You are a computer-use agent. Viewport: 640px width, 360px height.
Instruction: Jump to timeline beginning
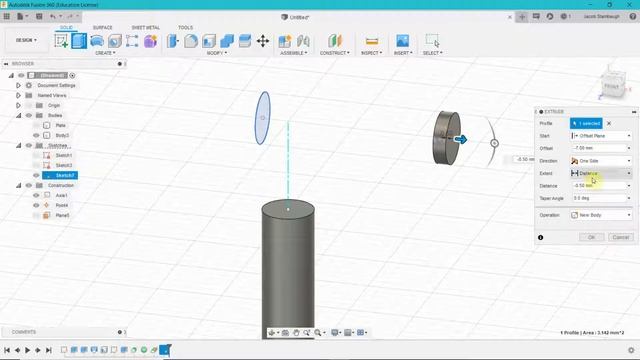[x=7, y=350]
